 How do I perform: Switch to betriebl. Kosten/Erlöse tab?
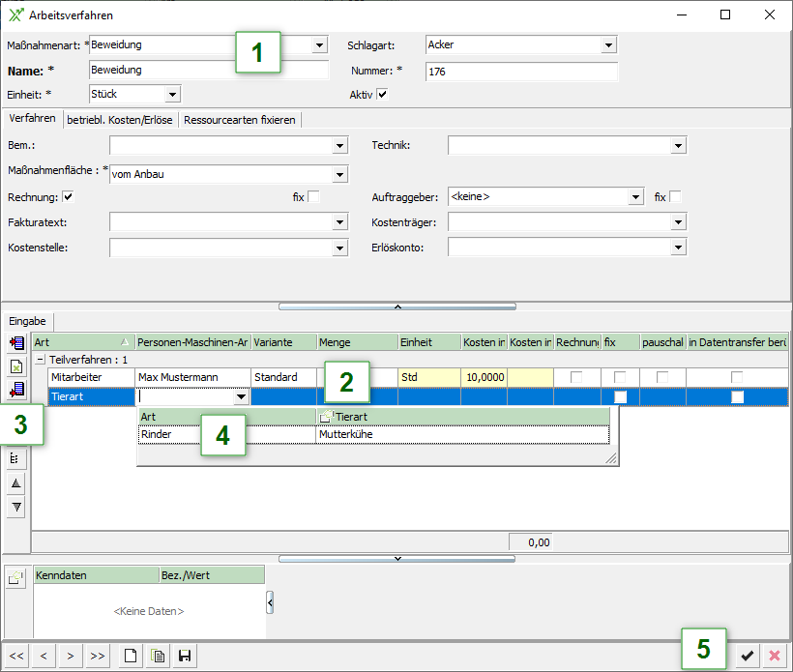pyautogui.click(x=121, y=120)
